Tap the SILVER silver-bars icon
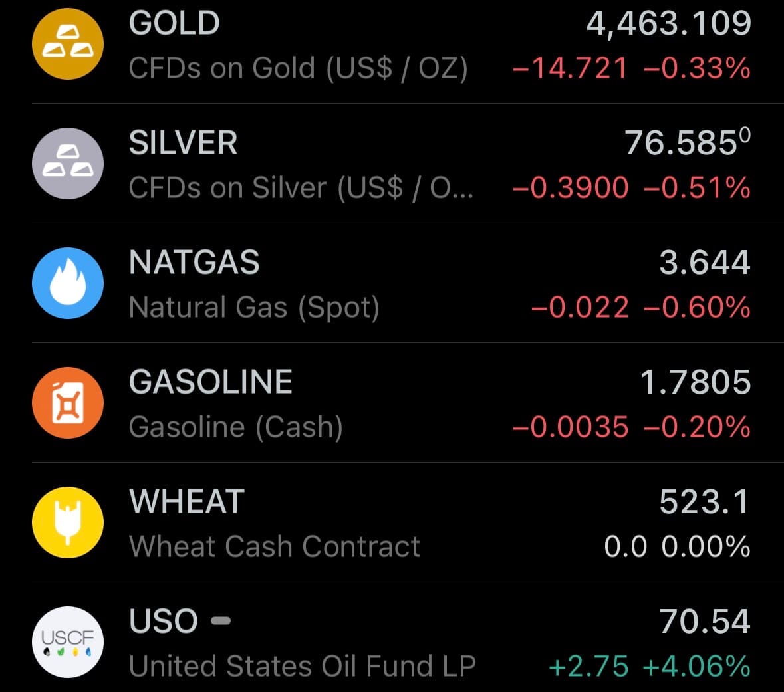 [68, 164]
